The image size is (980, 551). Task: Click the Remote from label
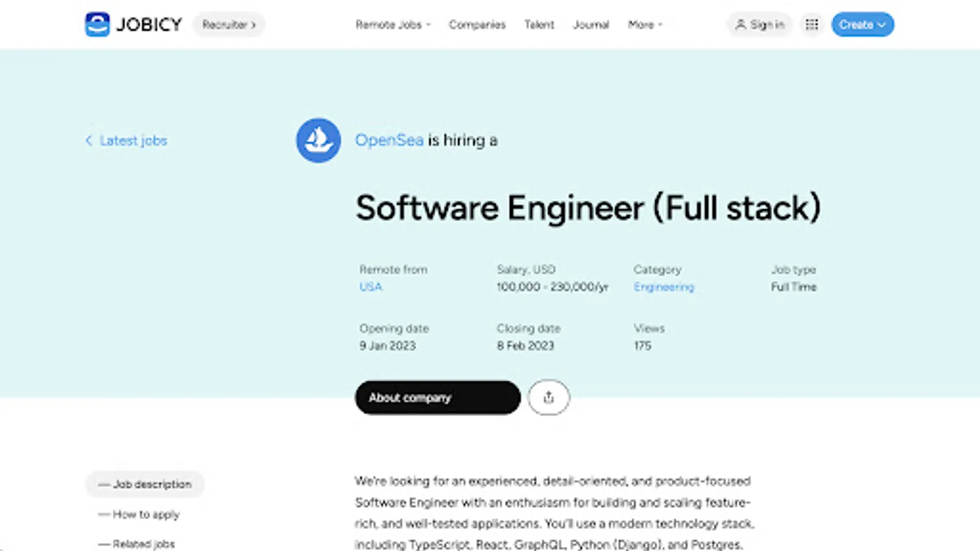[393, 269]
